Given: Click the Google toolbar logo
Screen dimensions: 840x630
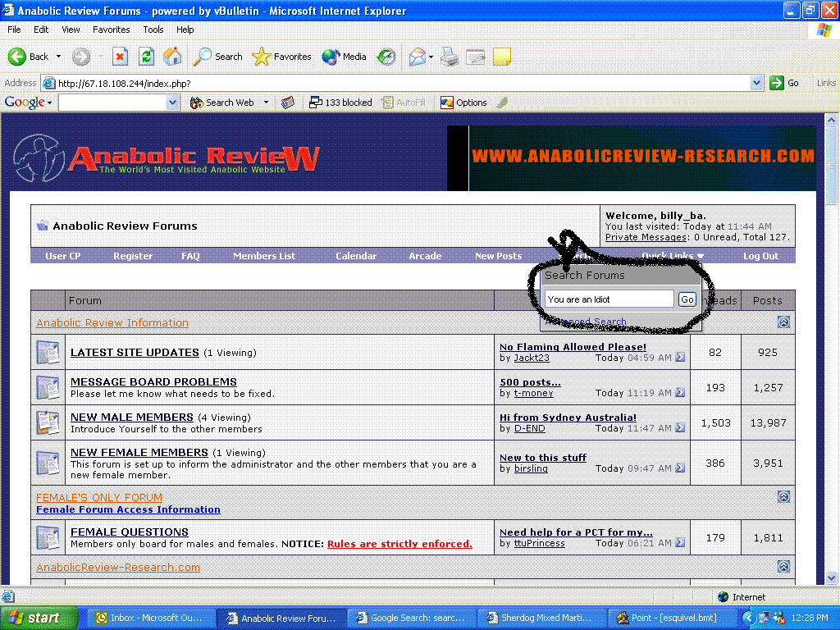Looking at the screenshot, I should point(25,103).
